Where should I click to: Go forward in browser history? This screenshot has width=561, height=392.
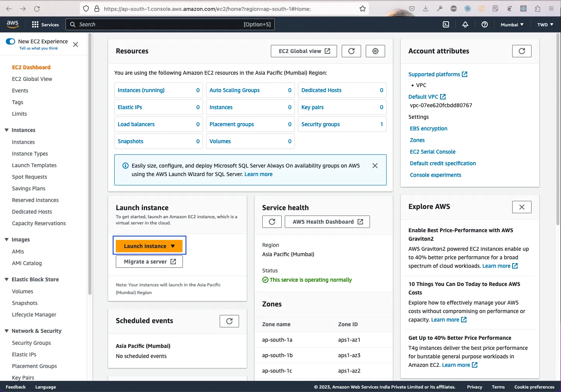(x=23, y=9)
